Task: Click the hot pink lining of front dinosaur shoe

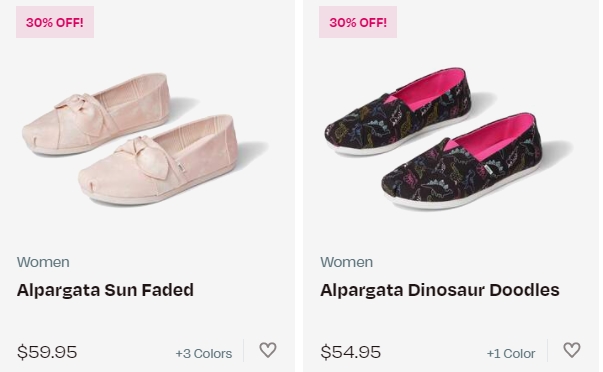Action: pyautogui.click(x=494, y=137)
